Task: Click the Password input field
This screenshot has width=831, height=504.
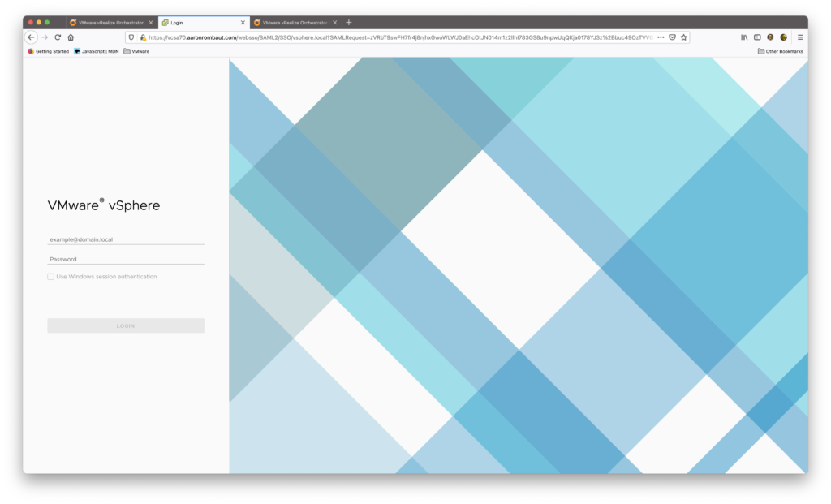Action: [126, 259]
